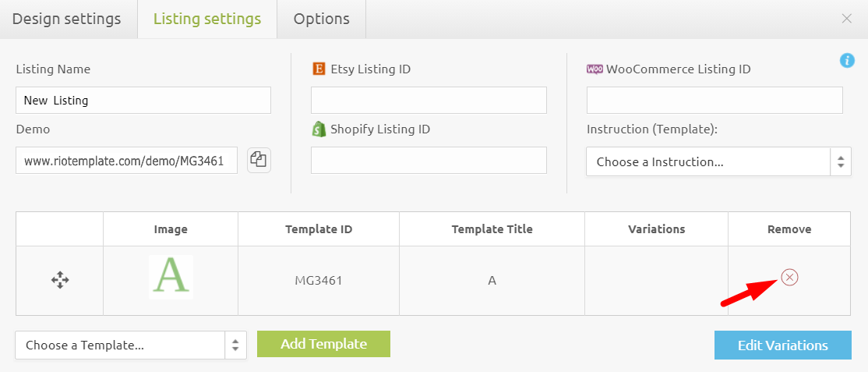Image resolution: width=868 pixels, height=372 pixels.
Task: Click the Shopify Listing ID field
Action: 429,160
